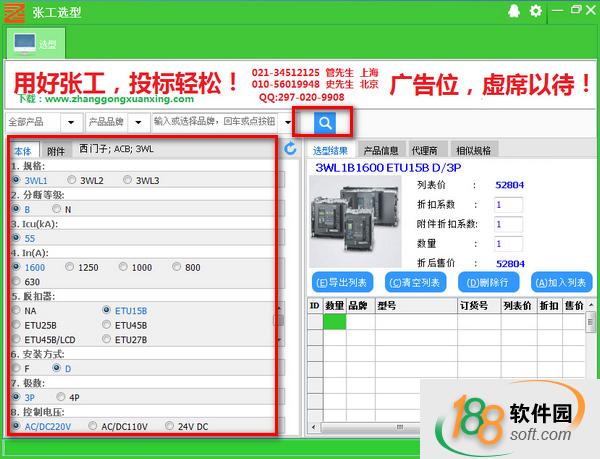Open the 产品信息 tab
The height and width of the screenshot is (459, 600).
(381, 150)
